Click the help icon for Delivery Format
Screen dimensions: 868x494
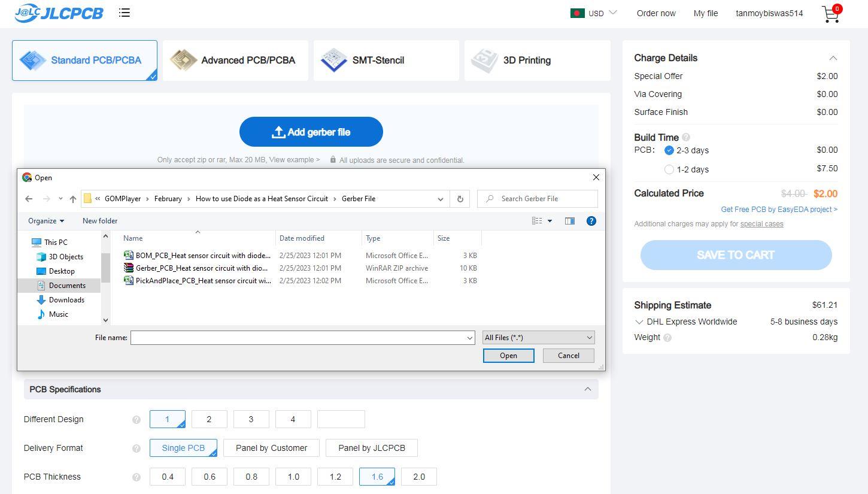tap(136, 448)
